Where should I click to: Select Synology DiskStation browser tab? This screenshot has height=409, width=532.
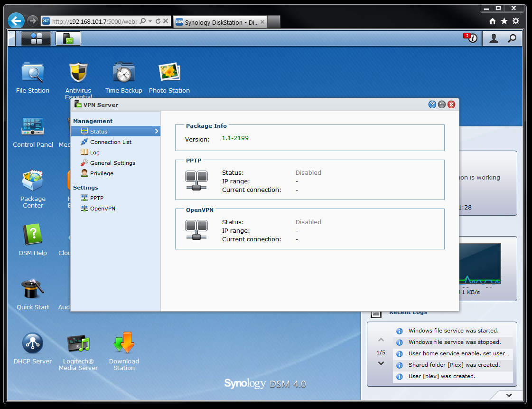220,22
